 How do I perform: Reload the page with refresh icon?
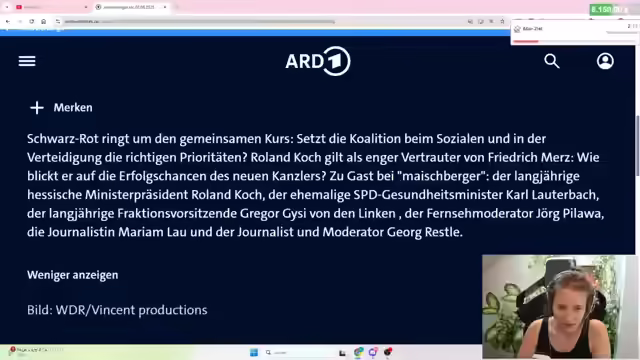(31, 21)
